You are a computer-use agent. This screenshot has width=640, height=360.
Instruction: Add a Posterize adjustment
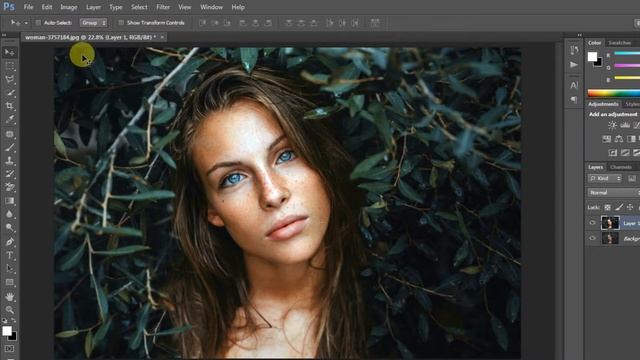click(x=625, y=153)
